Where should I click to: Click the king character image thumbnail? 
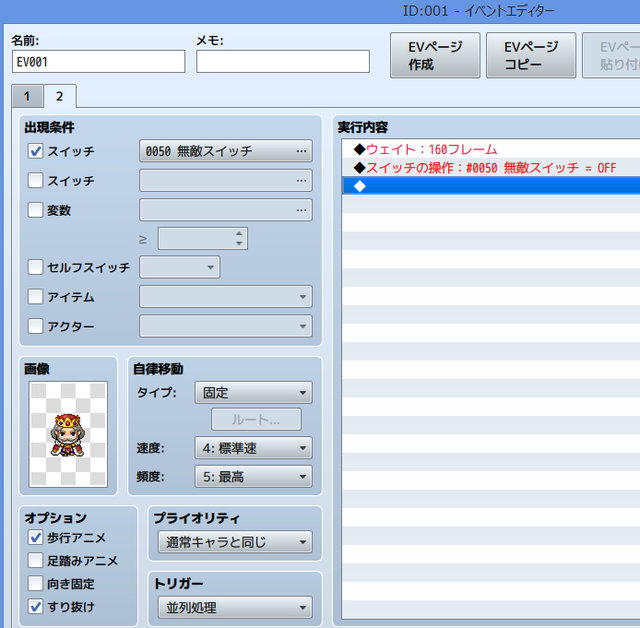coord(68,434)
